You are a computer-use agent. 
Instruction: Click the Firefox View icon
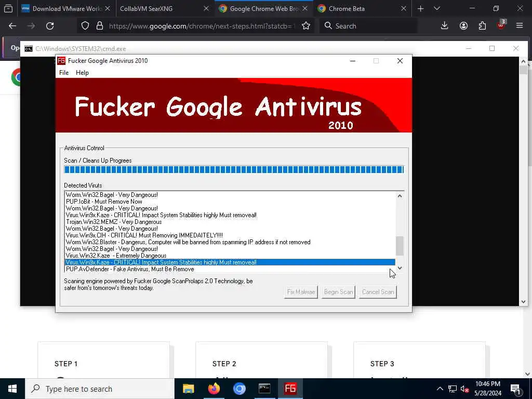[8, 8]
